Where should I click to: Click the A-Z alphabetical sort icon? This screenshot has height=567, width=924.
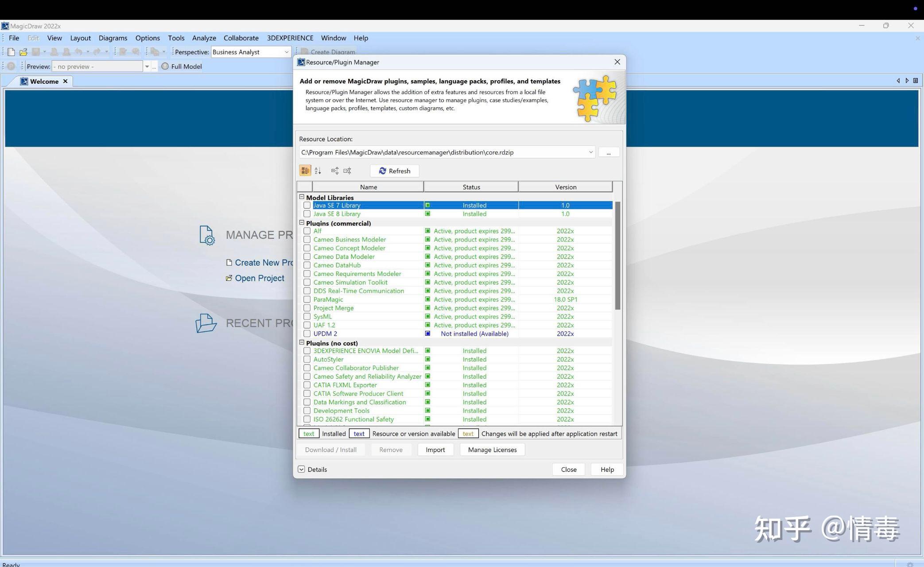tap(318, 171)
